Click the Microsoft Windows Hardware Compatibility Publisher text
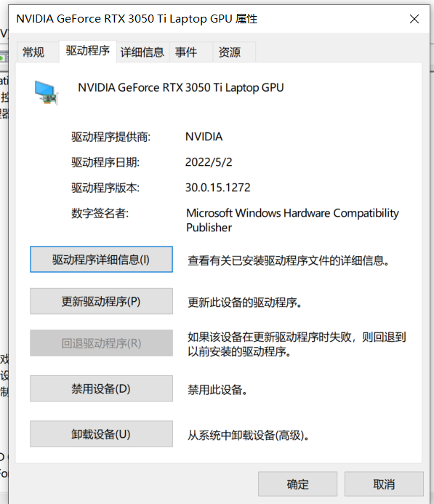This screenshot has height=504, width=434. pyautogui.click(x=292, y=220)
